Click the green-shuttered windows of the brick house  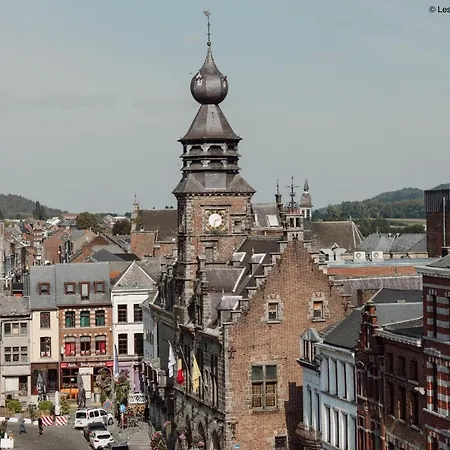click(x=85, y=318)
